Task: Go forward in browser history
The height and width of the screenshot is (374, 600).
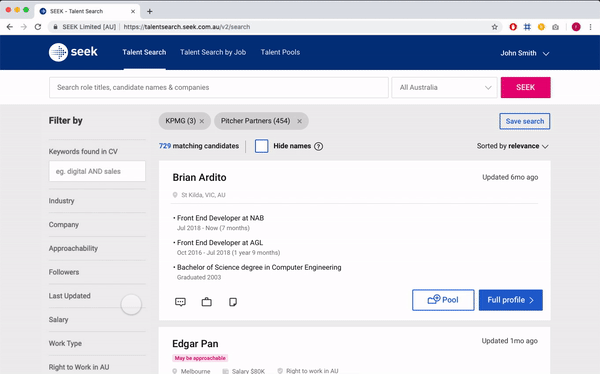Action: pos(24,27)
